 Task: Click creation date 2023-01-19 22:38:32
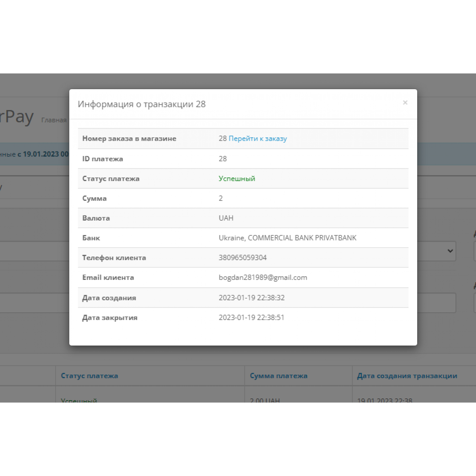pos(252,297)
